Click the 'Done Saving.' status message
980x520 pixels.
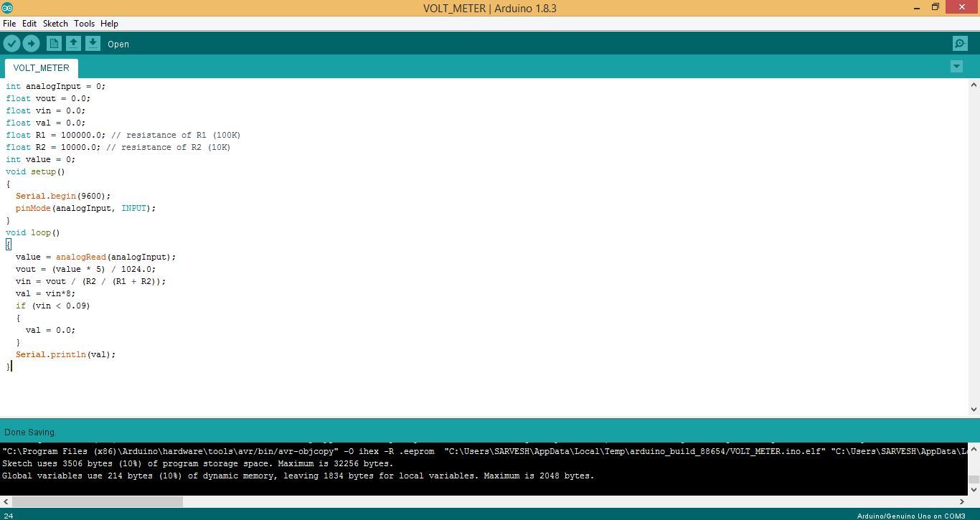29,432
